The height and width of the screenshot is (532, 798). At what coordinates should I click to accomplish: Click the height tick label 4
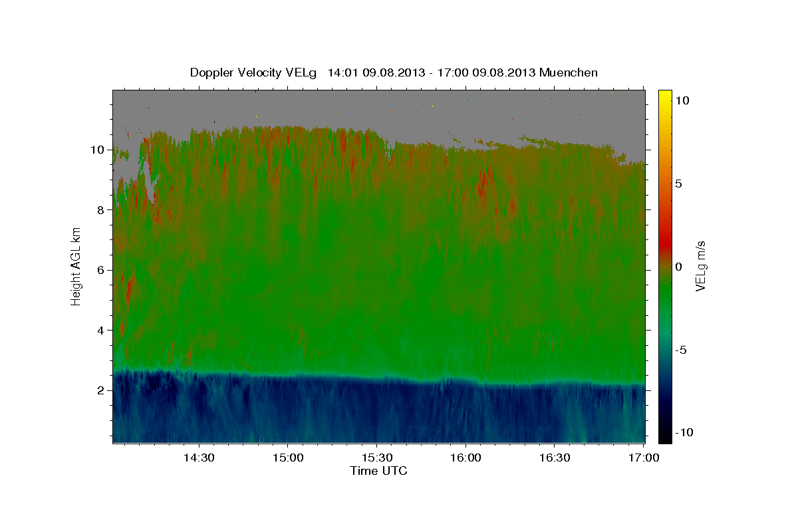pos(102,331)
